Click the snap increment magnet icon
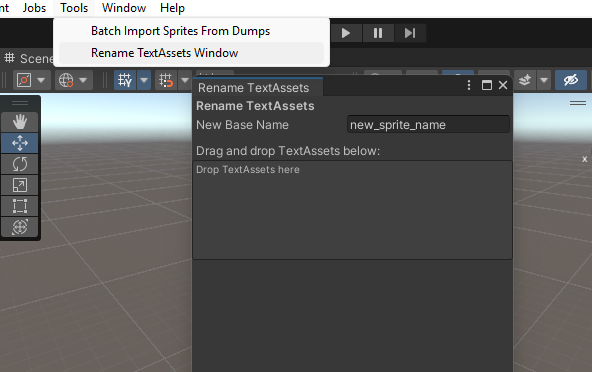 [166, 80]
